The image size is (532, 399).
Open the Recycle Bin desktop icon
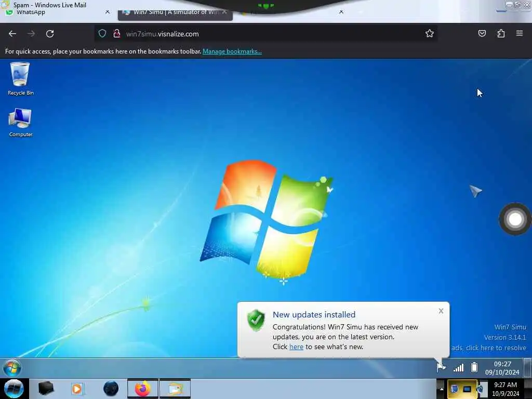pyautogui.click(x=20, y=79)
